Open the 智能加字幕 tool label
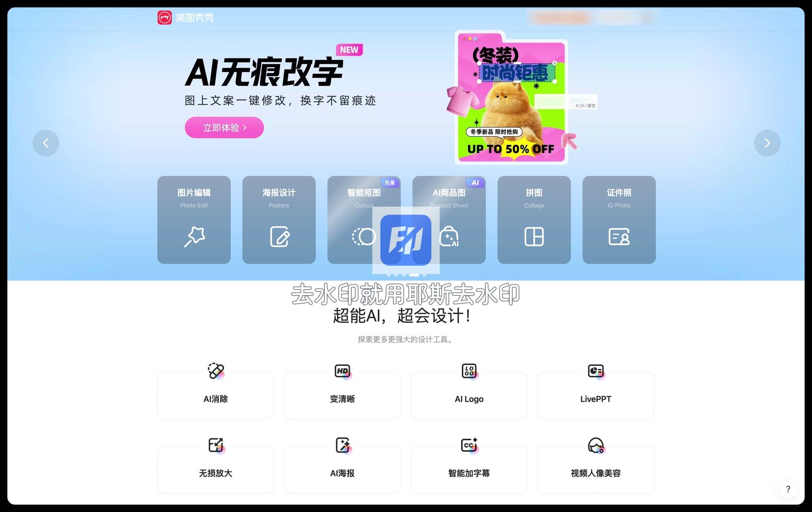This screenshot has height=512, width=812. [x=469, y=473]
